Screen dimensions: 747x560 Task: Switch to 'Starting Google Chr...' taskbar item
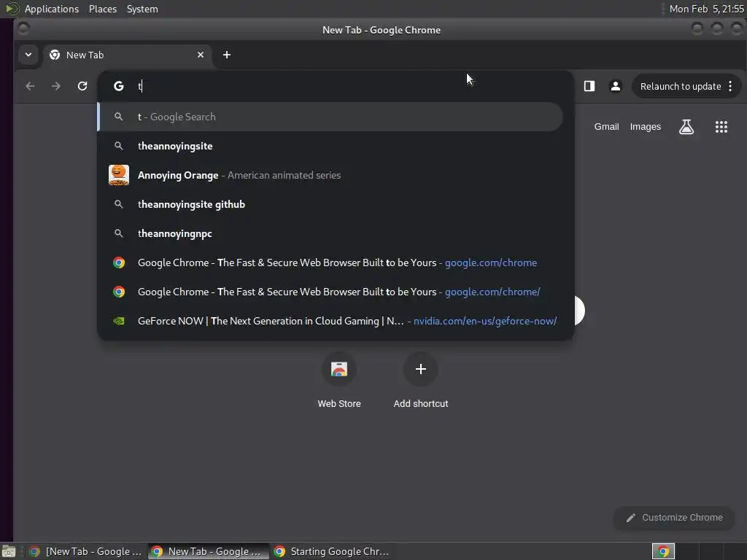[x=332, y=551]
